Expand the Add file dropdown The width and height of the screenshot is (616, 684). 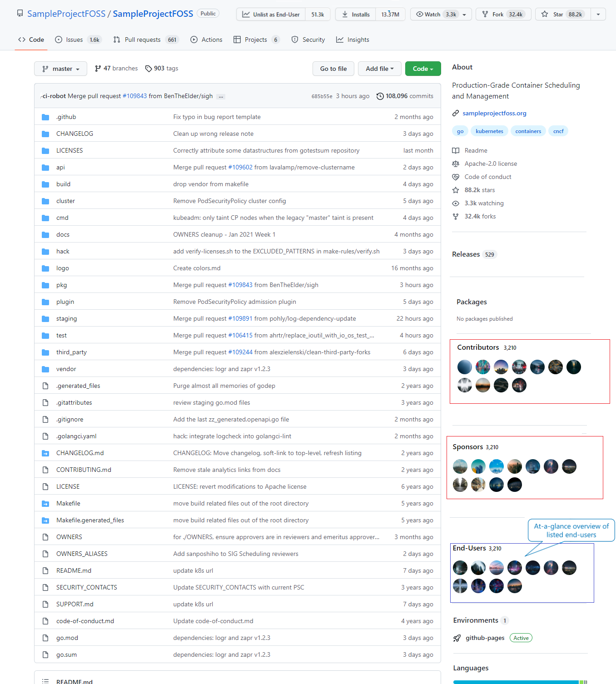[380, 69]
